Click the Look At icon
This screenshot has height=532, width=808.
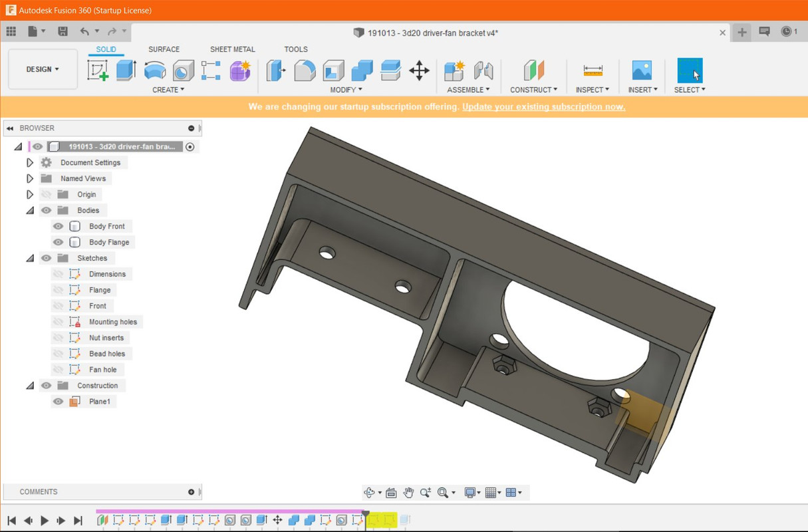(391, 493)
